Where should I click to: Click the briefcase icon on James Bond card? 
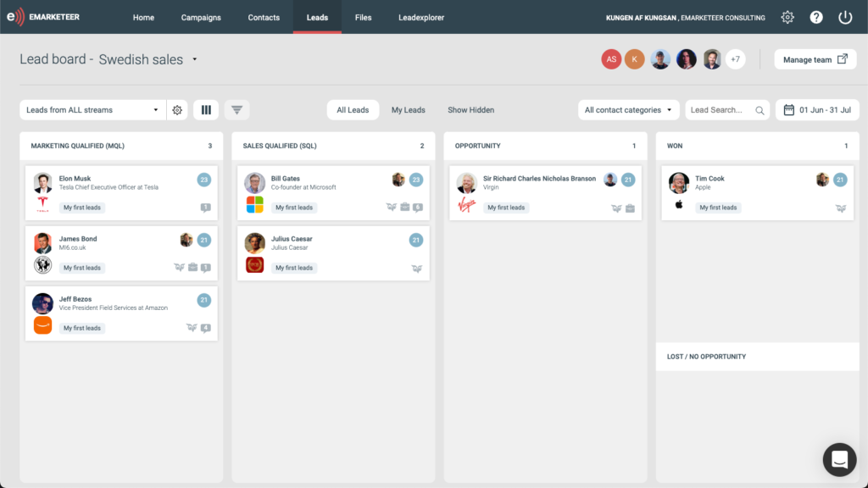tap(192, 267)
